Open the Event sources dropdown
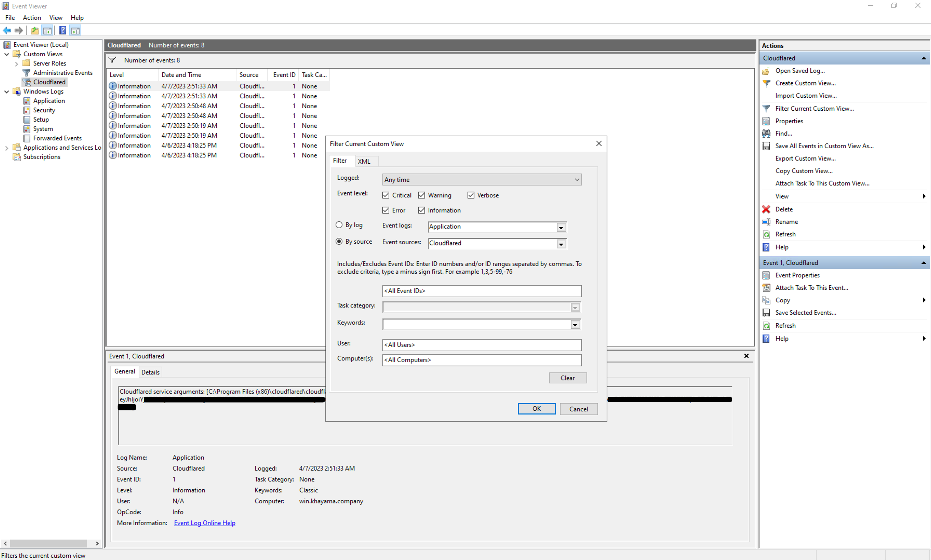This screenshot has height=560, width=931. [x=561, y=244]
